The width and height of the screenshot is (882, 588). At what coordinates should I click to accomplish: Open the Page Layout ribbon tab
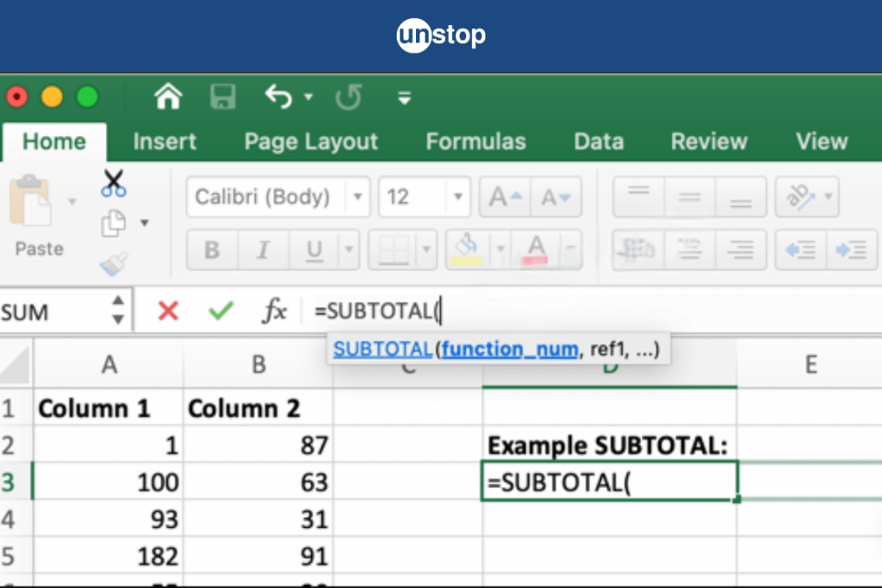click(x=311, y=142)
